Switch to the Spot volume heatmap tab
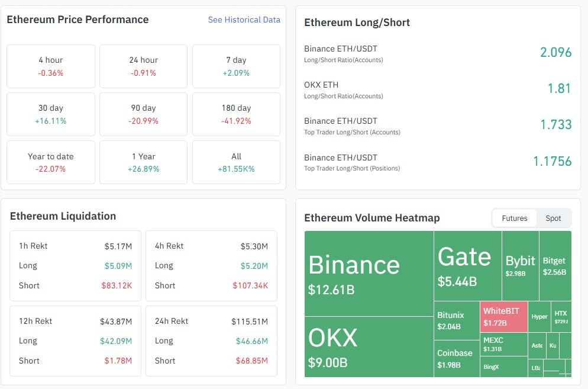The image size is (588, 389). 554,218
